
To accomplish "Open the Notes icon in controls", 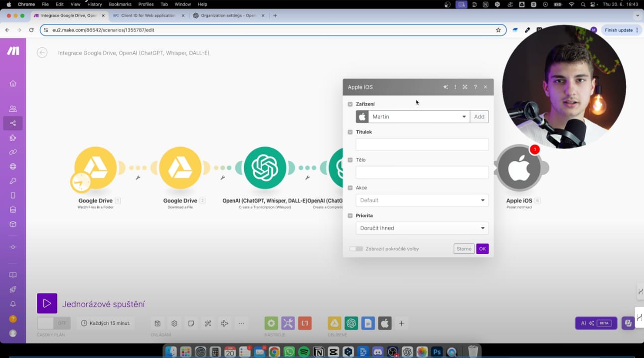I will (191, 323).
